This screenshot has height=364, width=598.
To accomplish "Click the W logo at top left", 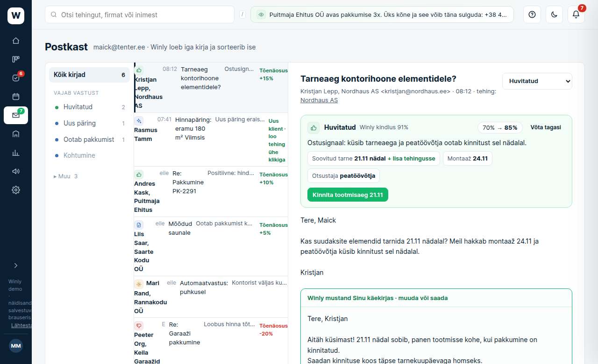I will point(16,16).
